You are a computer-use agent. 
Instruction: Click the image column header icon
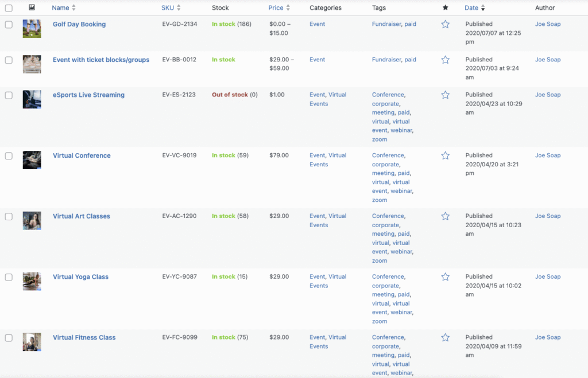pyautogui.click(x=32, y=8)
